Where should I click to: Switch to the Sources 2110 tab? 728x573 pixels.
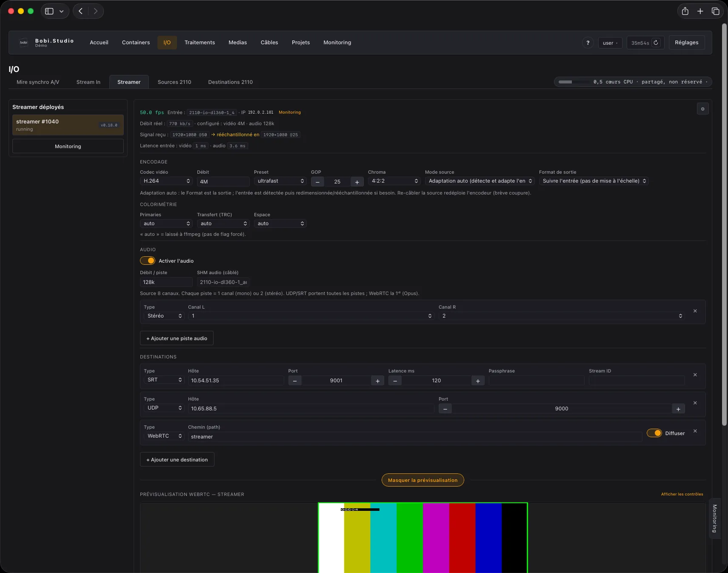pos(174,82)
